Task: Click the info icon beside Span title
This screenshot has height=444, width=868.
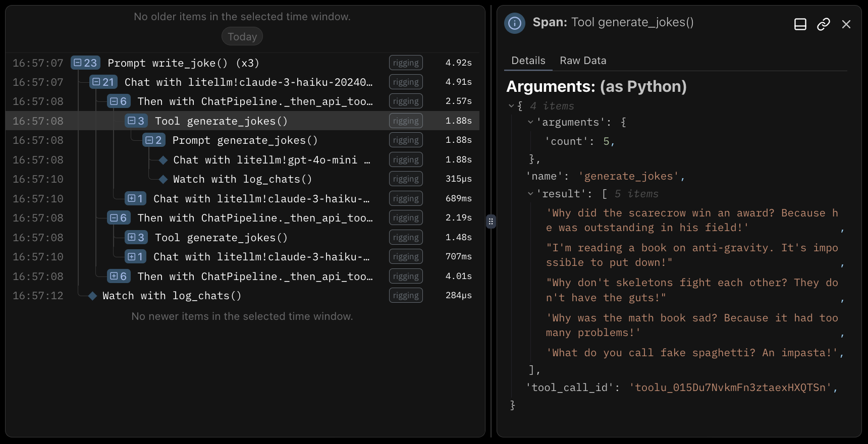Action: [515, 23]
